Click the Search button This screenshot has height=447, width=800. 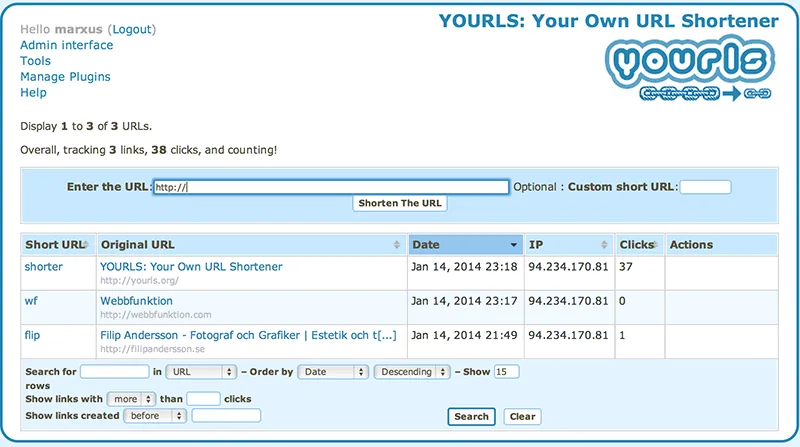click(x=471, y=416)
